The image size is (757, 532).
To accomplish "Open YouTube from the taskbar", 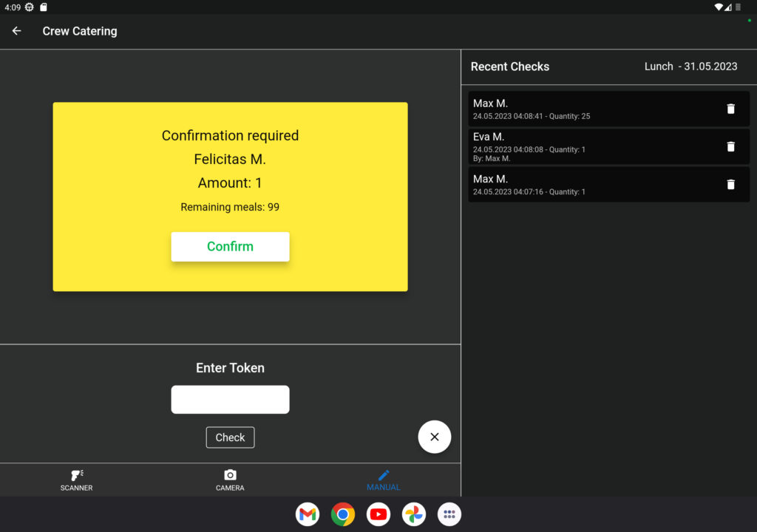I will tap(378, 514).
